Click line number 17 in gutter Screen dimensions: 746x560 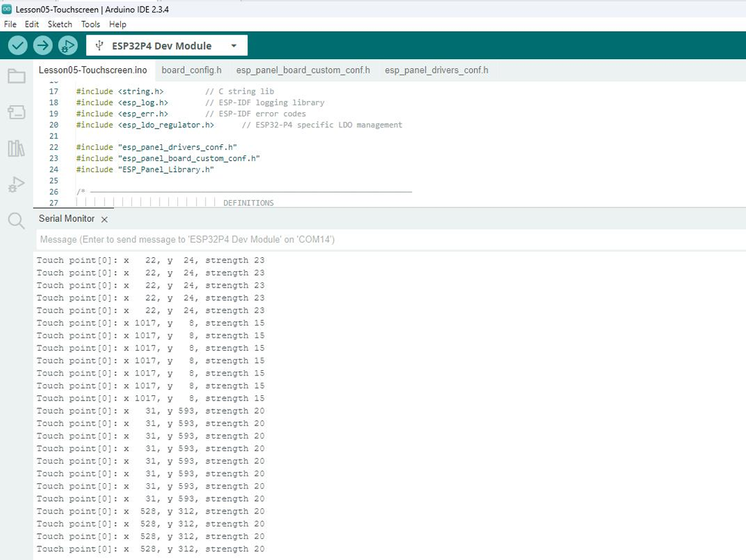[x=54, y=91]
